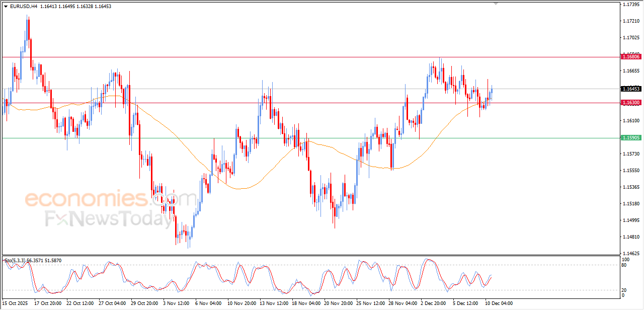Click the green 1.15905 support price tag
644x310 pixels.
tap(631, 138)
